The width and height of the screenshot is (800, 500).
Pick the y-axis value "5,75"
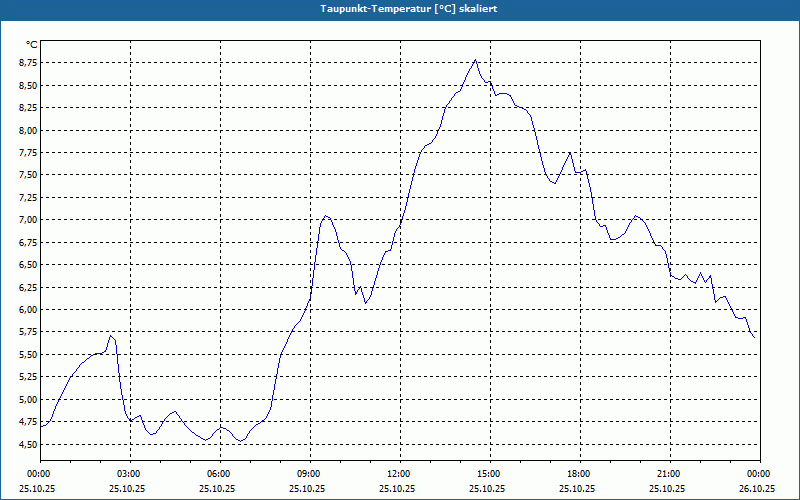click(x=28, y=332)
